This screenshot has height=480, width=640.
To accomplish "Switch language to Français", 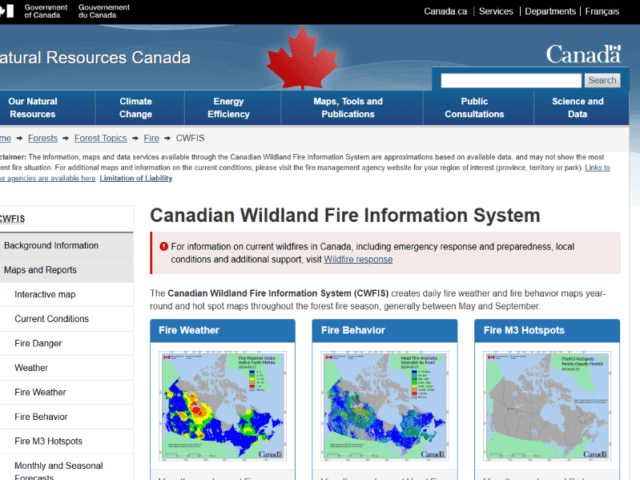I will pos(602,11).
